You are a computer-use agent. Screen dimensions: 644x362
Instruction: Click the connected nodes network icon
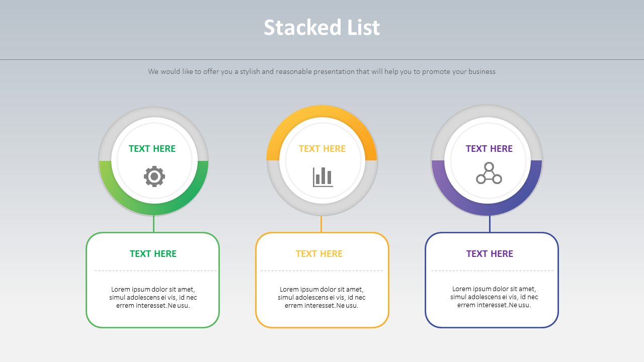pyautogui.click(x=489, y=173)
